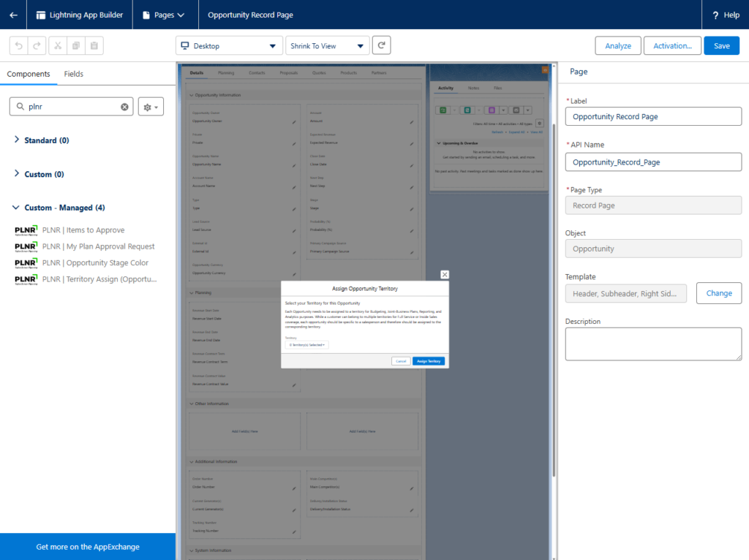
Task: Open the Shrink To View zoom dropdown
Action: 327,46
